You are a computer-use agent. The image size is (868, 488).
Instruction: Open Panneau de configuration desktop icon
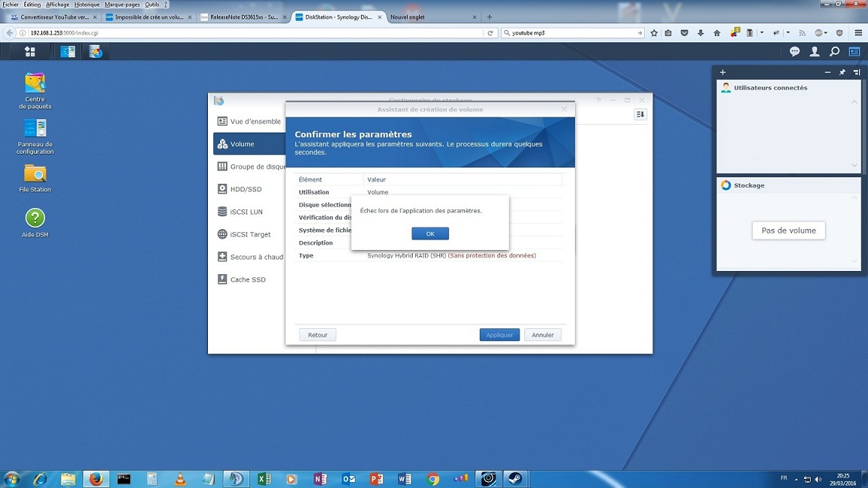[x=35, y=128]
